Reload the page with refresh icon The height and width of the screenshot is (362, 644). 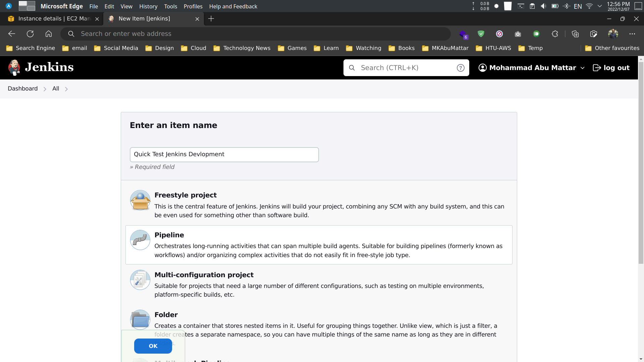[30, 34]
